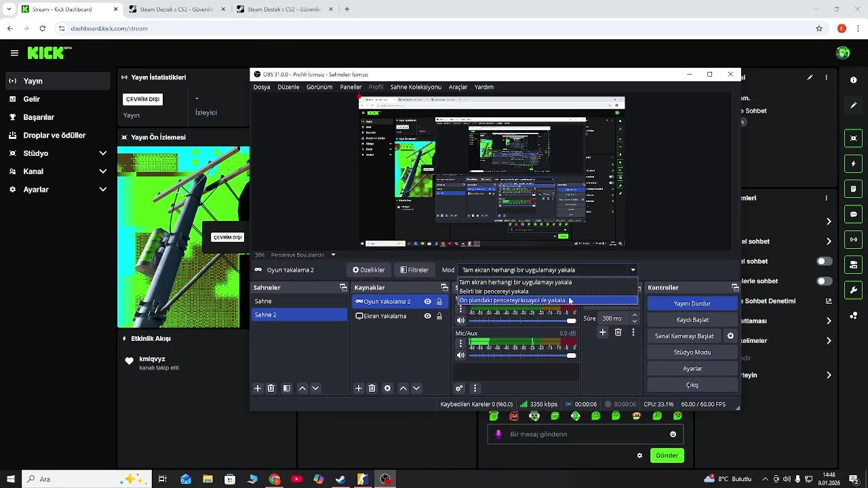Add a scene transition with plus icon
Viewport: 868px width, 488px height.
[602, 332]
